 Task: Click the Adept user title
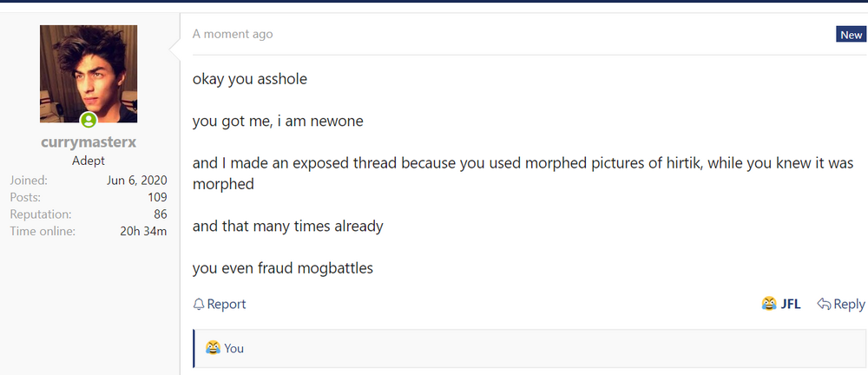(88, 161)
